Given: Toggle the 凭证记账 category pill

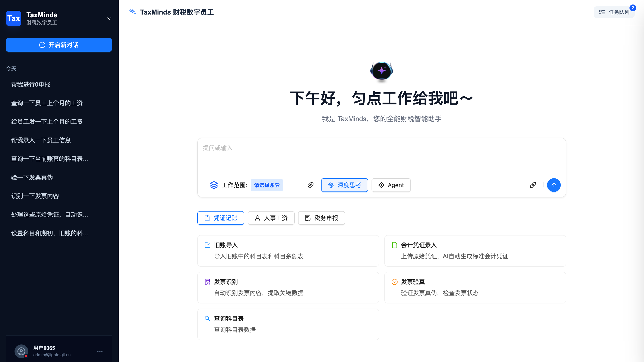Looking at the screenshot, I should click(x=221, y=218).
